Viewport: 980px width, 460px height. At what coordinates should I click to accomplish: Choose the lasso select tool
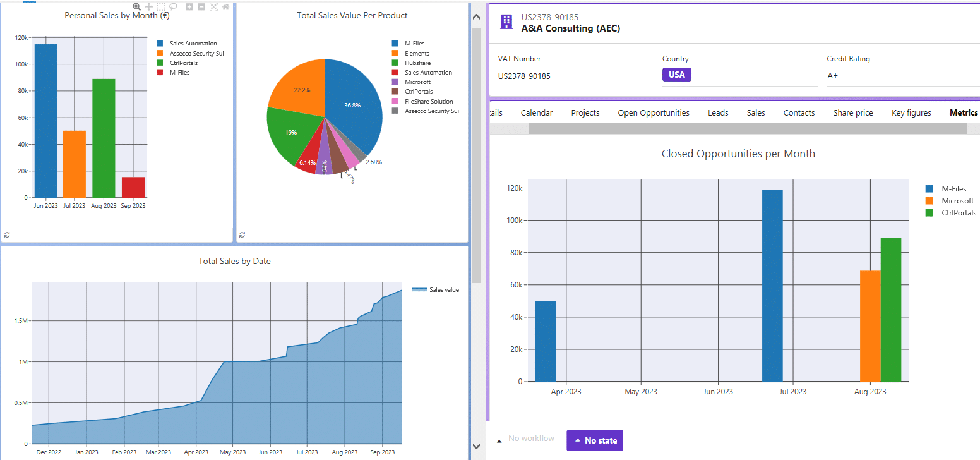174,7
